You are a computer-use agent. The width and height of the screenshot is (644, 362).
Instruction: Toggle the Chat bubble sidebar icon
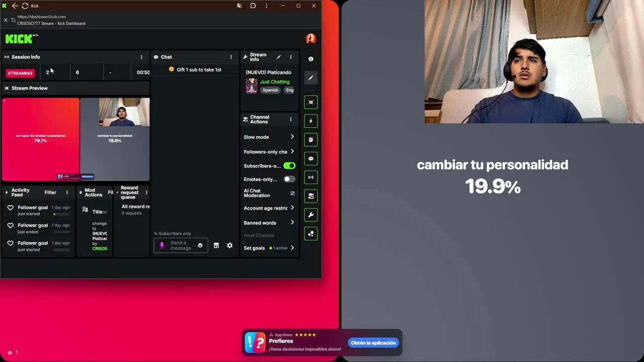tap(311, 159)
